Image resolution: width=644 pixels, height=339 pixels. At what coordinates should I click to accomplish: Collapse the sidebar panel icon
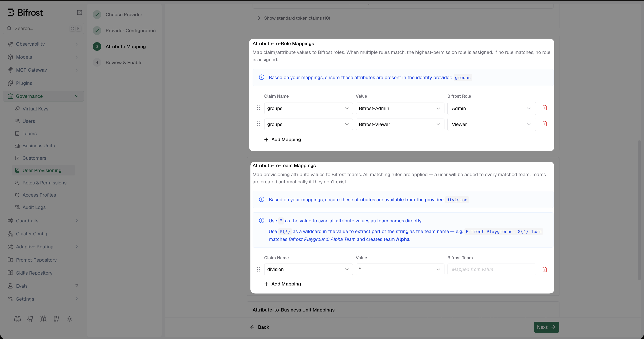click(79, 13)
